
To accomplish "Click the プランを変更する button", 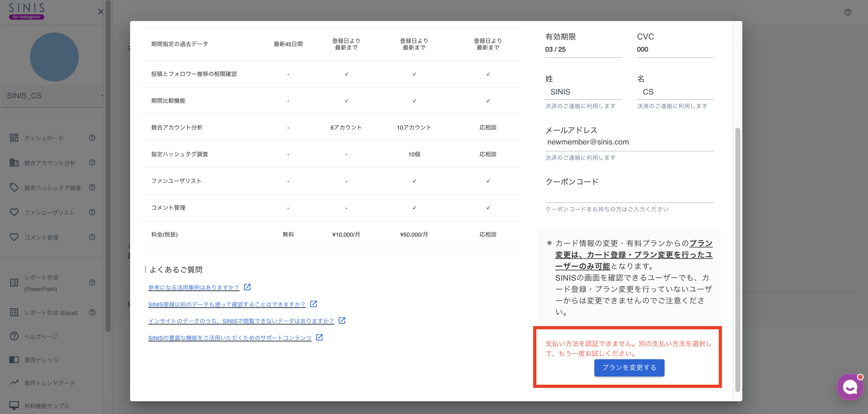I will pyautogui.click(x=629, y=368).
